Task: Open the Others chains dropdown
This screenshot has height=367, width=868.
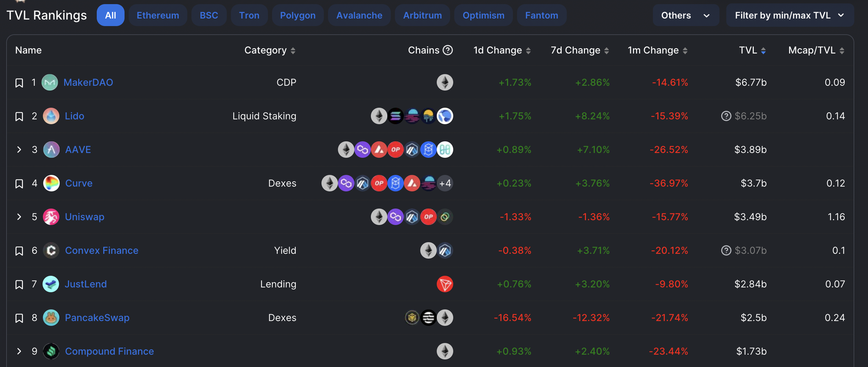Action: click(685, 15)
